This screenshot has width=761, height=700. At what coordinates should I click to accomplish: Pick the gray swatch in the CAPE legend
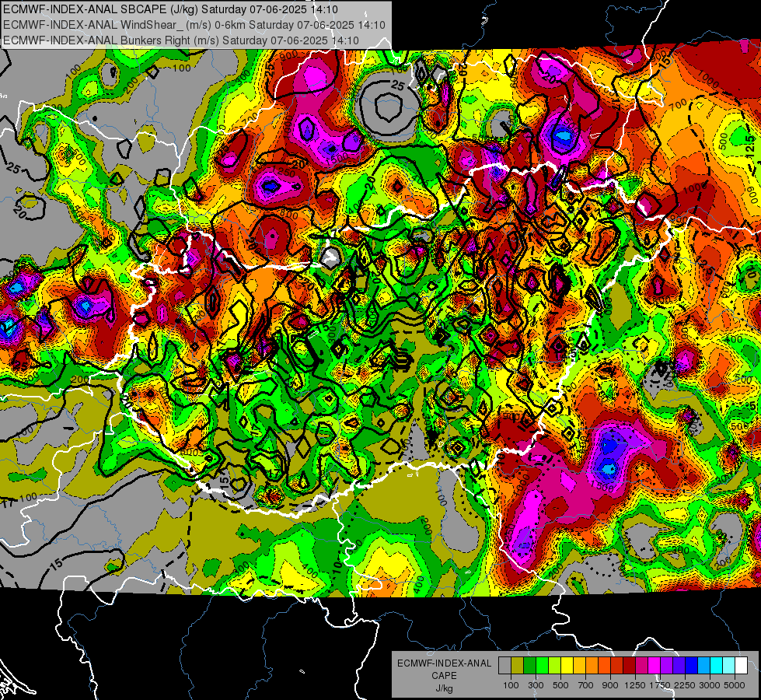[x=504, y=666]
